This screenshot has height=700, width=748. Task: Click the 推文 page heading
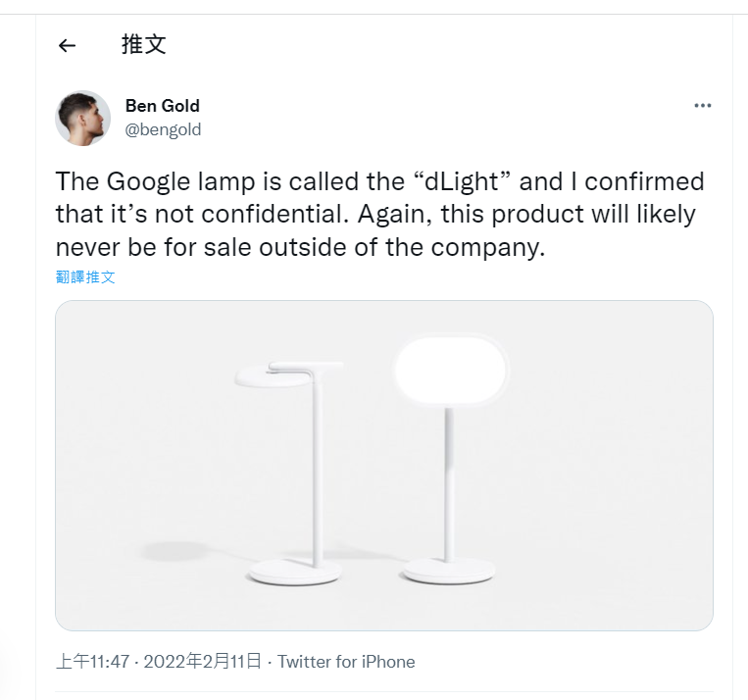click(143, 44)
